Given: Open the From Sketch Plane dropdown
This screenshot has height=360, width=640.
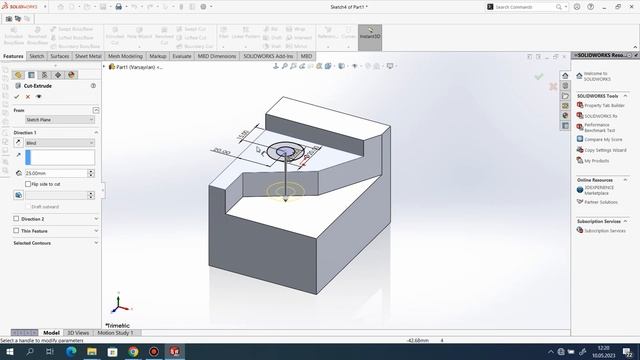Looking at the screenshot, I should tap(60, 120).
